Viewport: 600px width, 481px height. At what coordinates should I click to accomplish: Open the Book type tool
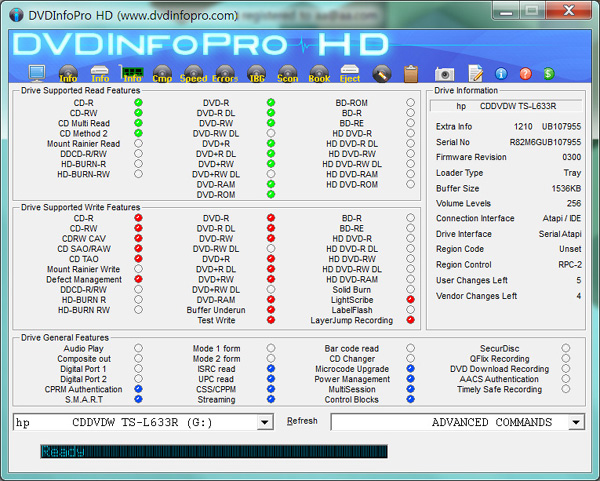coord(319,73)
